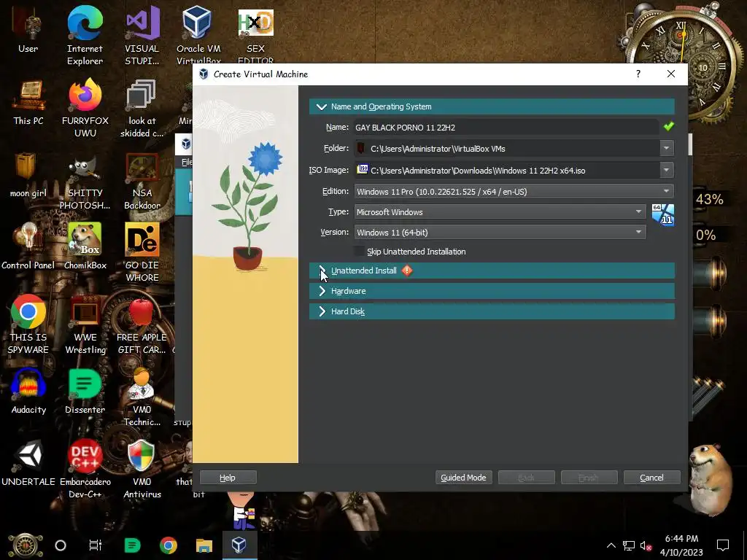Click the muted volume tray icon
The image size is (747, 560).
point(646,545)
